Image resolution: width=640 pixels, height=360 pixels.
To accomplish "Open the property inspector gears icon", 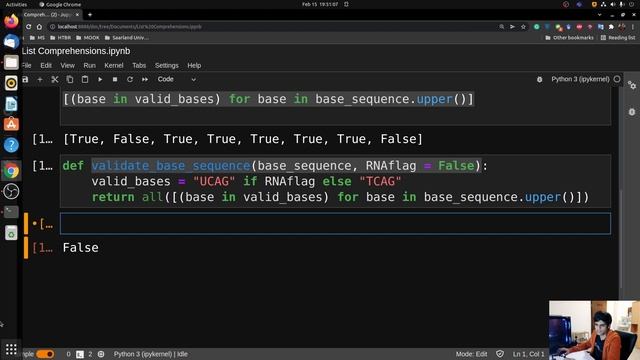I will [632, 85].
